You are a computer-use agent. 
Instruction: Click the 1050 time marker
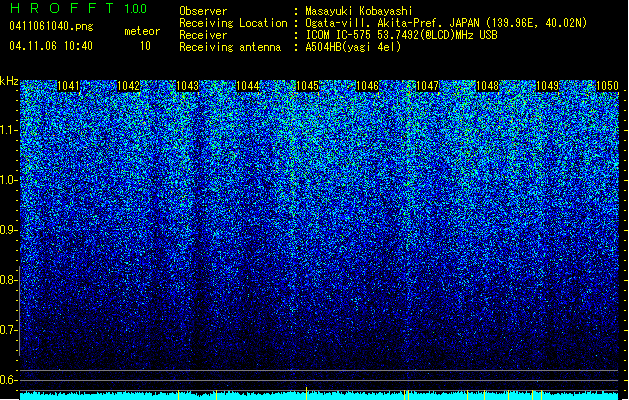click(x=607, y=86)
